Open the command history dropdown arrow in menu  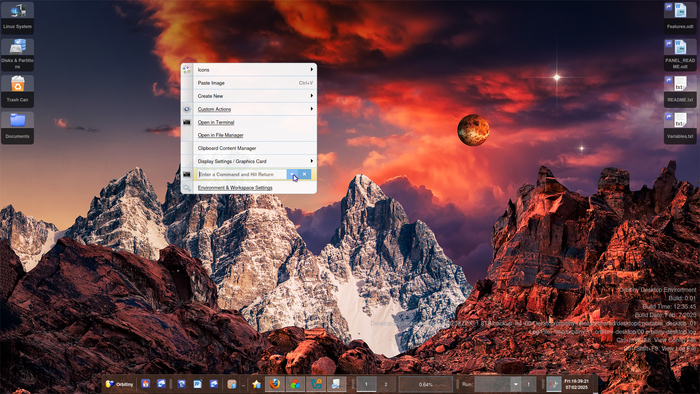click(x=292, y=174)
